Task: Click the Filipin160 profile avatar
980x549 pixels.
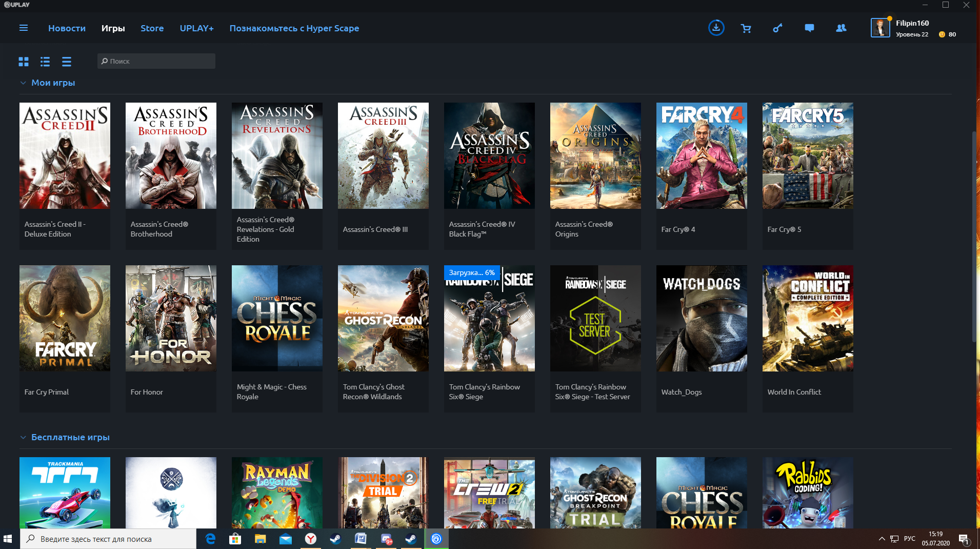Action: (x=880, y=28)
